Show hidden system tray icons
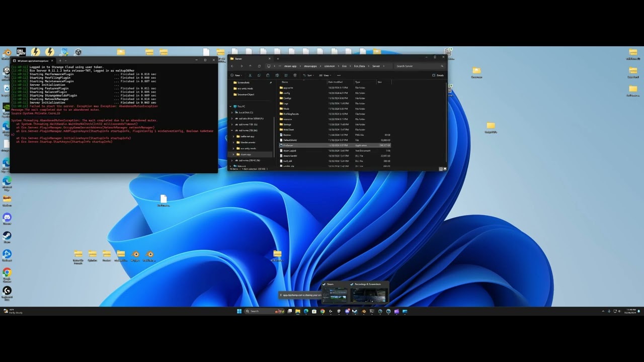This screenshot has width=644, height=362. [x=603, y=311]
